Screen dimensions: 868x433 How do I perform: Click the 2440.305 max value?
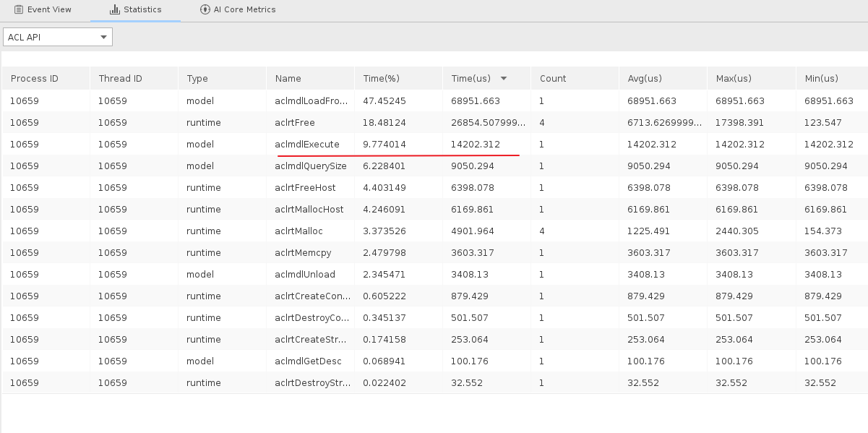[737, 231]
